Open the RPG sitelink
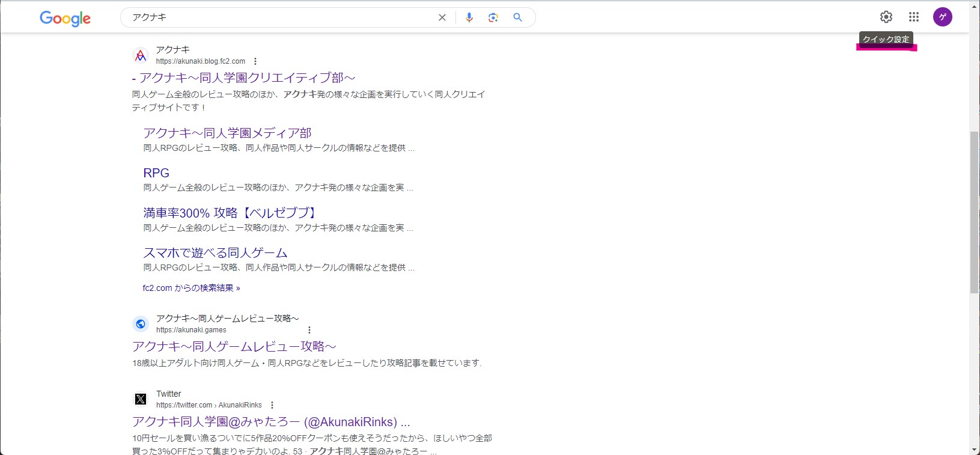Image resolution: width=980 pixels, height=455 pixels. pos(156,173)
